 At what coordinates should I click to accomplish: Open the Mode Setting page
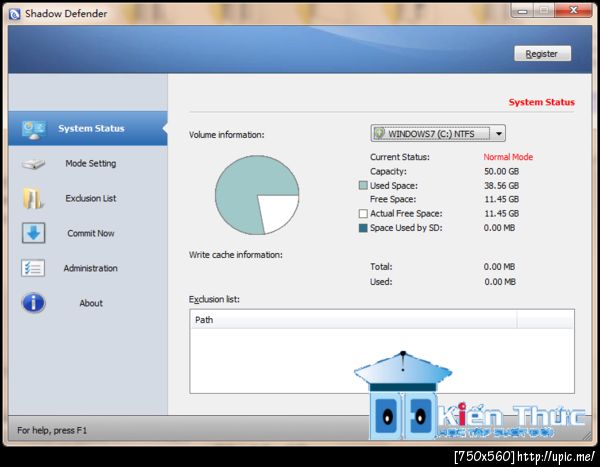(91, 163)
